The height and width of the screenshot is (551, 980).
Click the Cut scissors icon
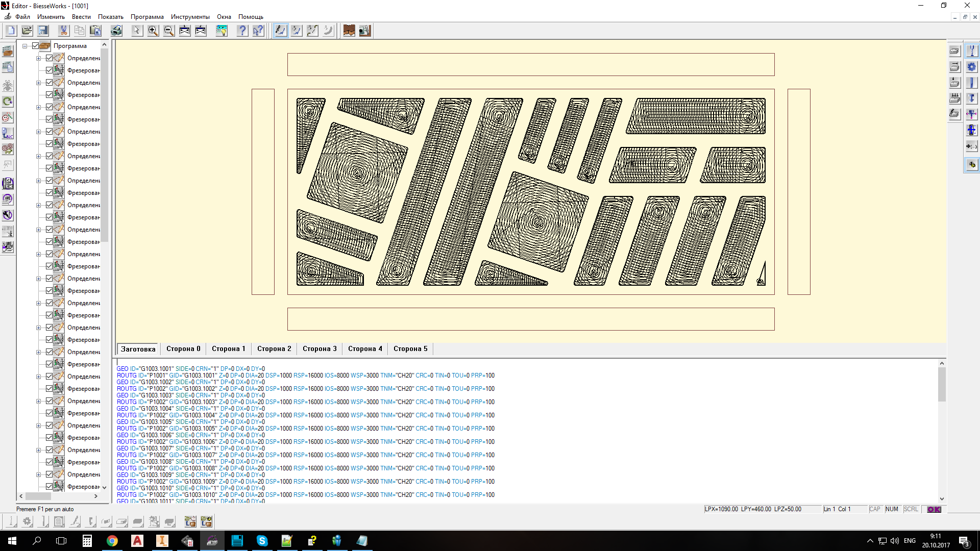63,31
